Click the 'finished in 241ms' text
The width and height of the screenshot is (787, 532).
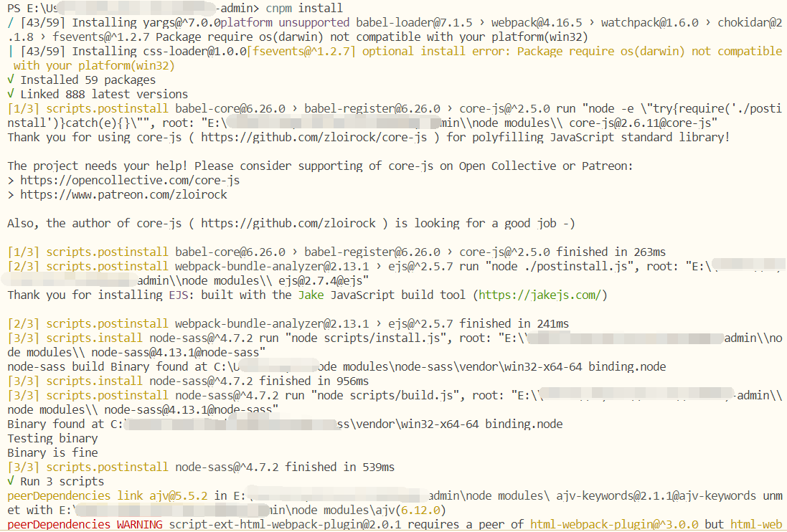(514, 324)
